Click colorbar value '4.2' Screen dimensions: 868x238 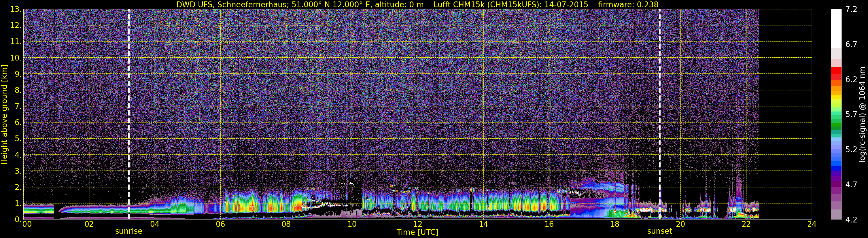pos(851,220)
